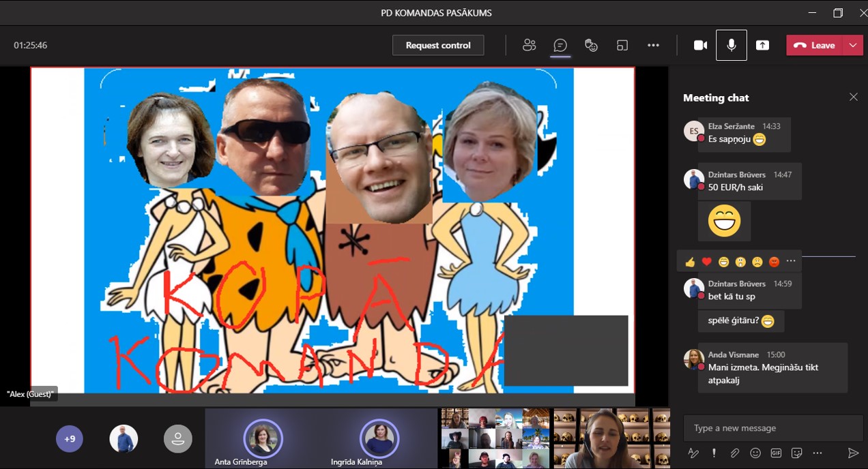
Task: Open More actions in the meeting toolbar
Action: [653, 45]
